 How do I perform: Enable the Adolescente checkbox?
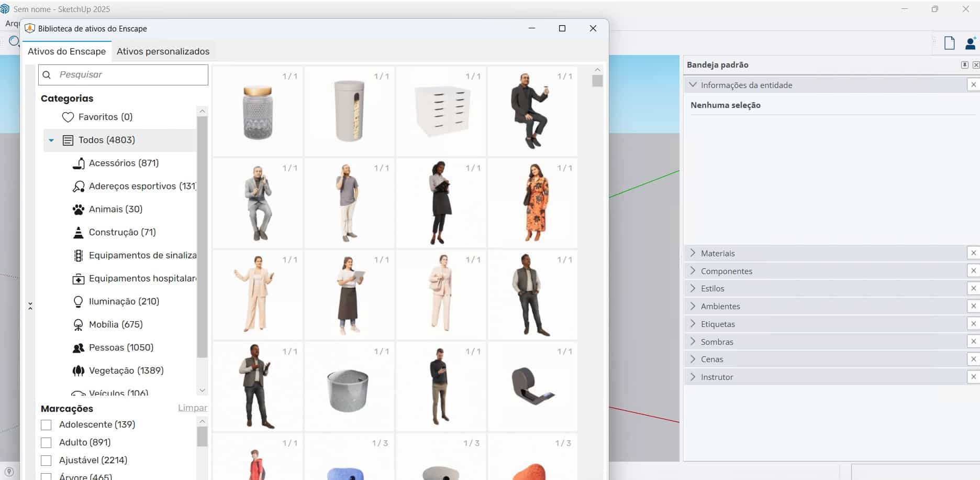click(x=46, y=424)
